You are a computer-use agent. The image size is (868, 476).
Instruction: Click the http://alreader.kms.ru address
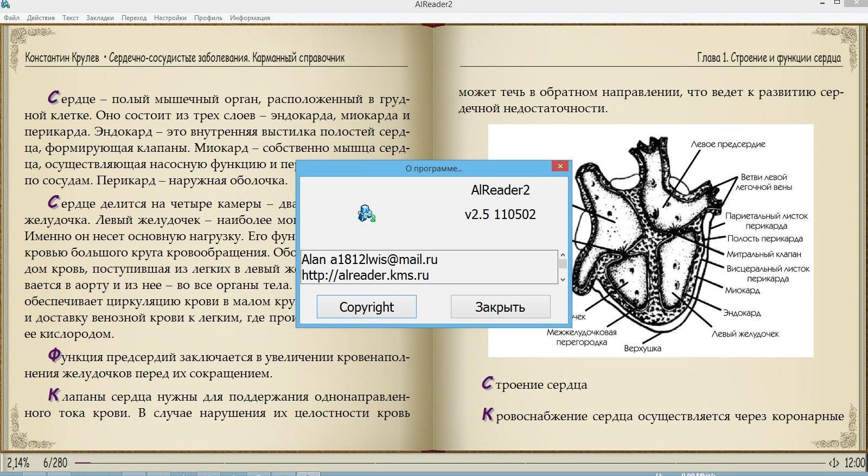pyautogui.click(x=365, y=275)
